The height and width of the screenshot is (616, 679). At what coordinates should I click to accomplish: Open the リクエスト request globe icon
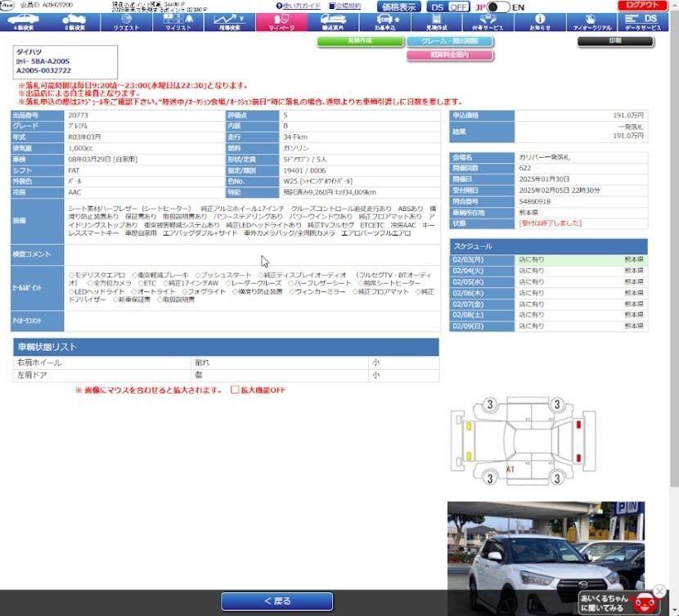coord(127,22)
